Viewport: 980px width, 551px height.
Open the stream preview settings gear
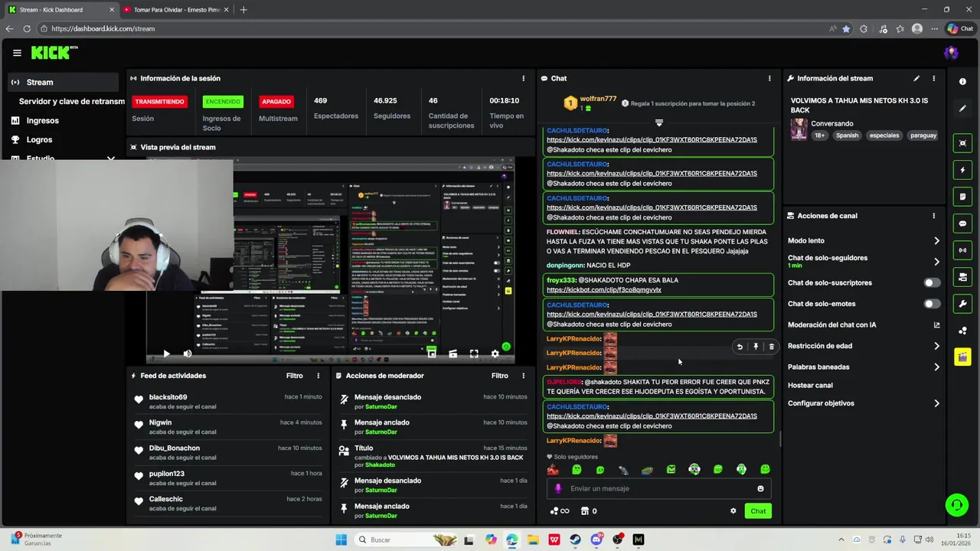[495, 354]
